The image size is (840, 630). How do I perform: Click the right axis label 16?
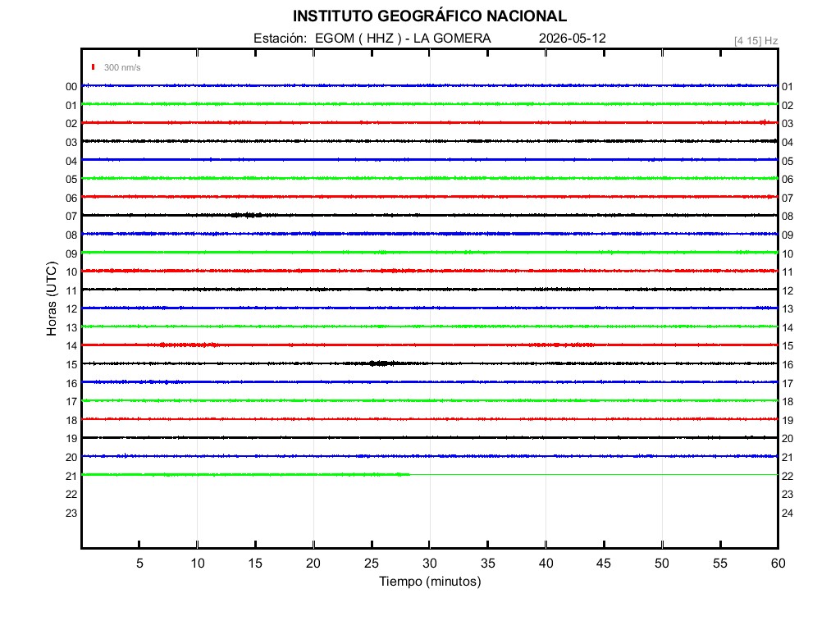tap(787, 365)
